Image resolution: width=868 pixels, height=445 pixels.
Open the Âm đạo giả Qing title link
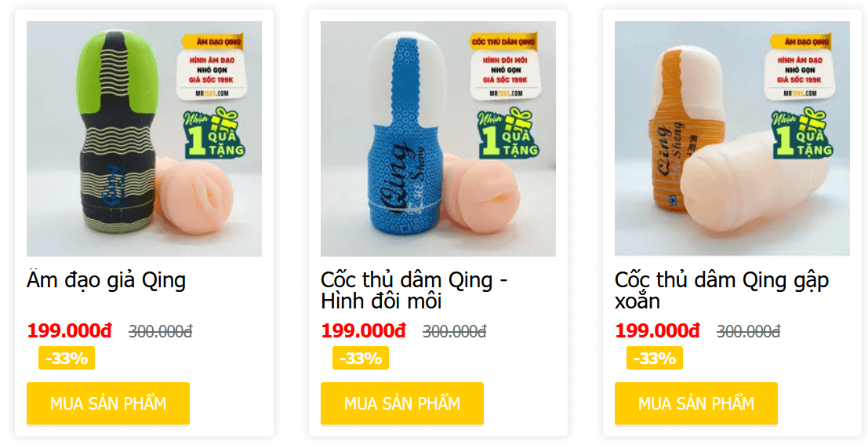107,280
